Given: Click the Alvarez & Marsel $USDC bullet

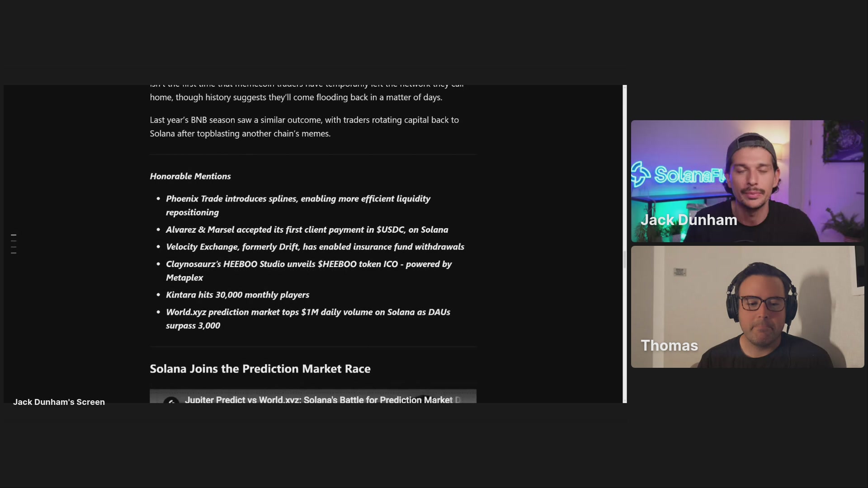Looking at the screenshot, I should (307, 230).
